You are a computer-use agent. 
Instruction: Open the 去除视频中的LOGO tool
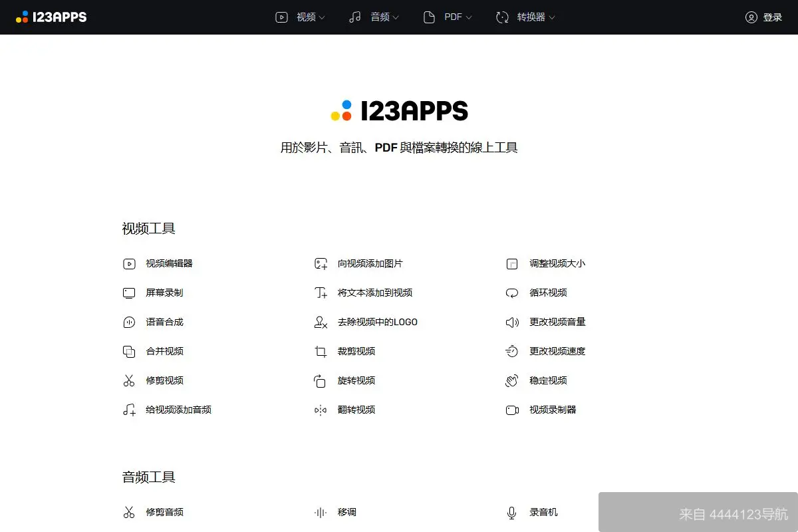[x=376, y=322]
